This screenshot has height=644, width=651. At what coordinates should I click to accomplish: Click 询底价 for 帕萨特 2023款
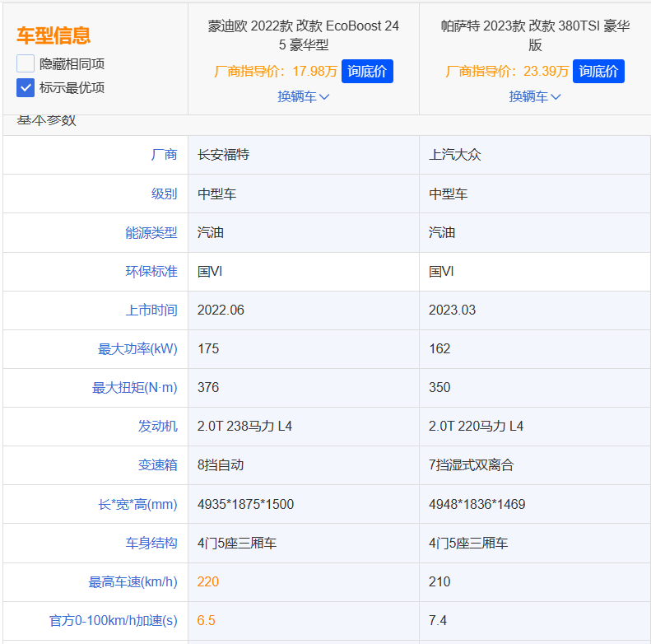598,71
